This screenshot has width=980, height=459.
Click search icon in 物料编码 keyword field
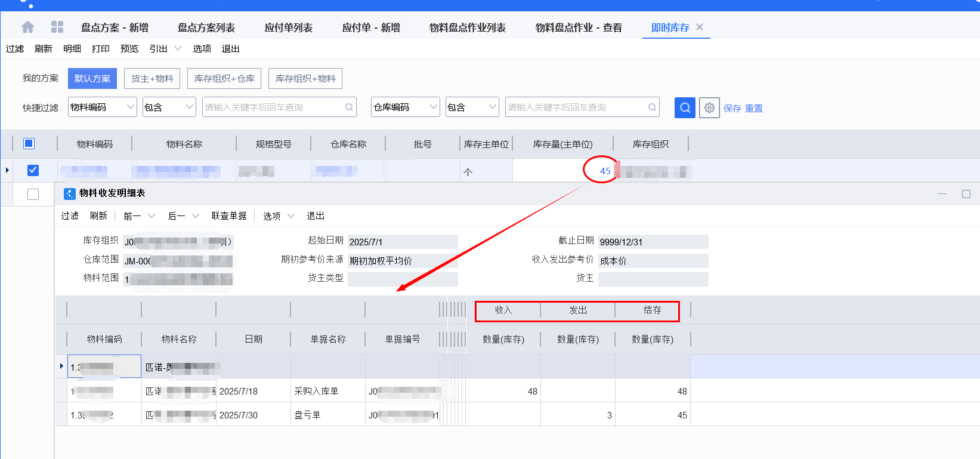349,107
